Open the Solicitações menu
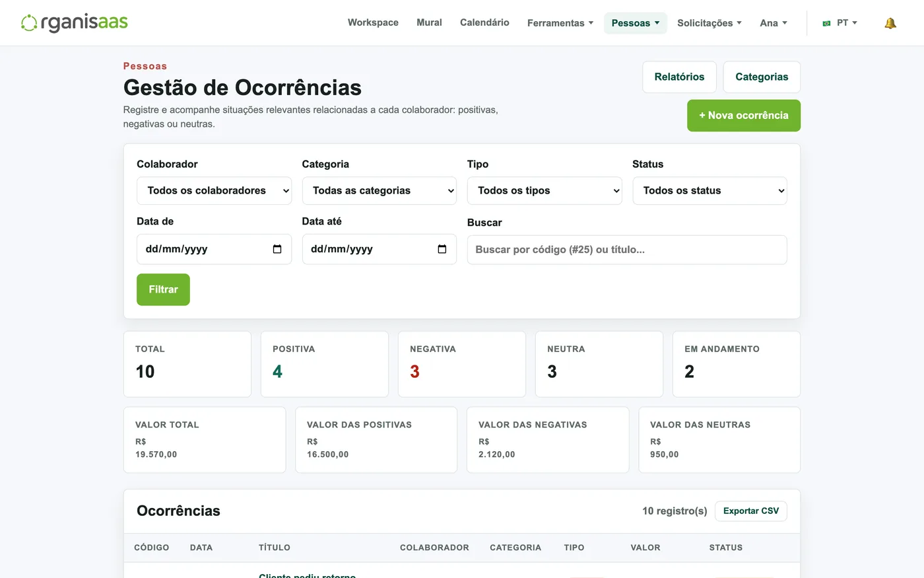This screenshot has height=578, width=924. 709,23
